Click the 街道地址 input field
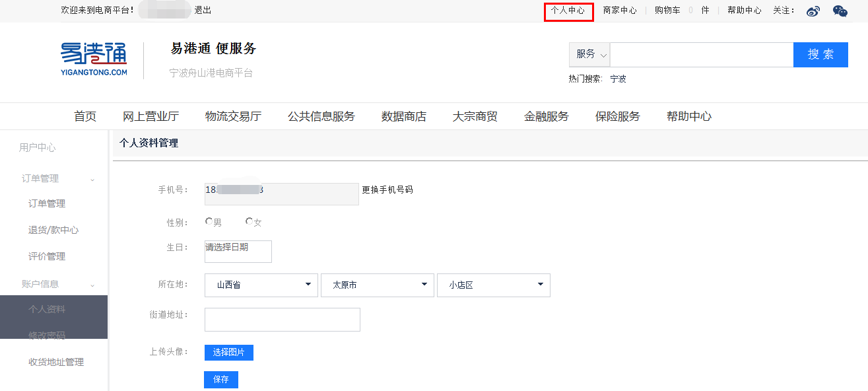The height and width of the screenshot is (391, 868). 282,320
